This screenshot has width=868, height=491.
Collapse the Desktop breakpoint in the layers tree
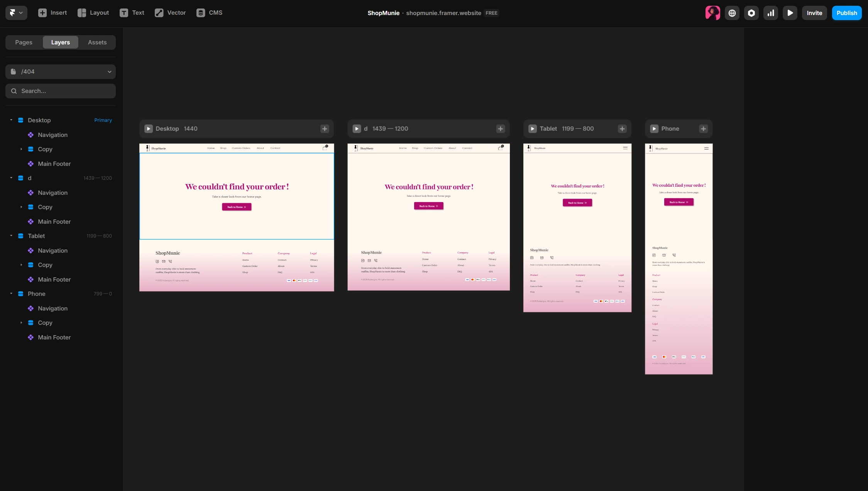tap(11, 120)
